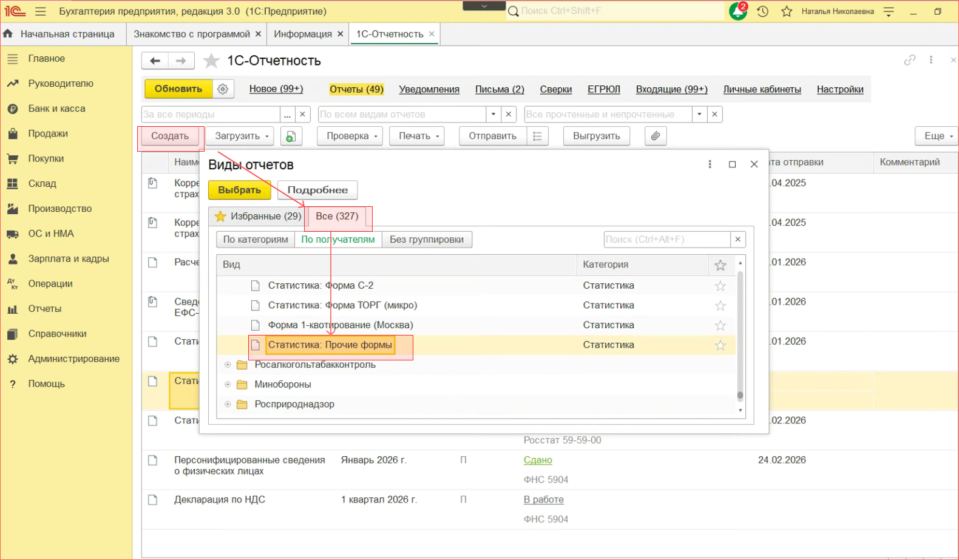Go back with the left arrow
The width and height of the screenshot is (959, 560).
(x=155, y=61)
